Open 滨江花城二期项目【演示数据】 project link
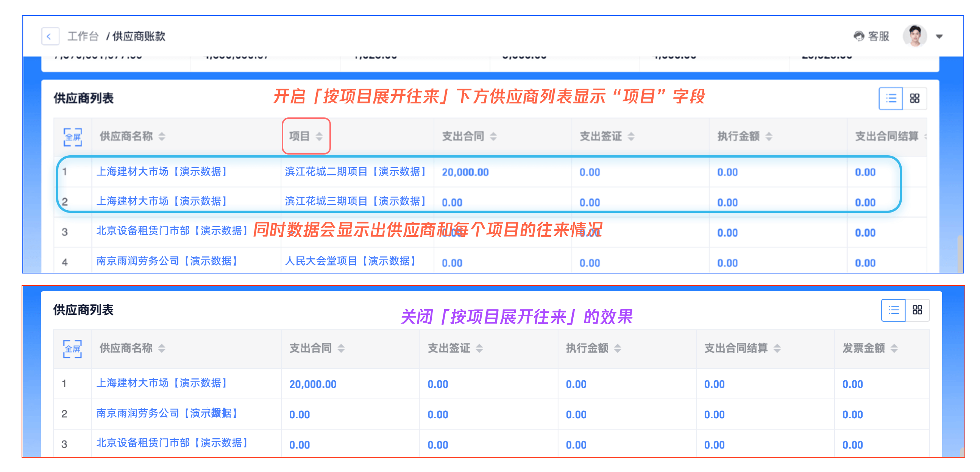Viewport: 980px width, 472px height. [x=355, y=172]
